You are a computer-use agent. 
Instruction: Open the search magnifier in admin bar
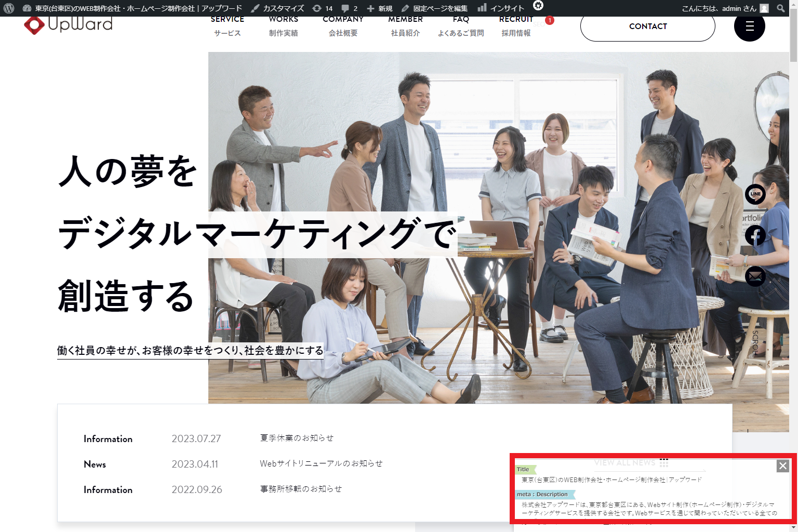tap(780, 8)
